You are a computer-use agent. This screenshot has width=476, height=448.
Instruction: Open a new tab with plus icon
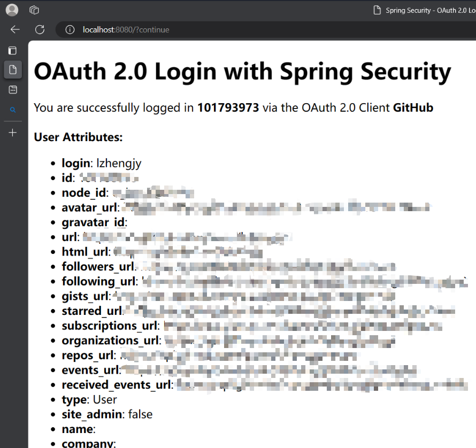[x=13, y=133]
